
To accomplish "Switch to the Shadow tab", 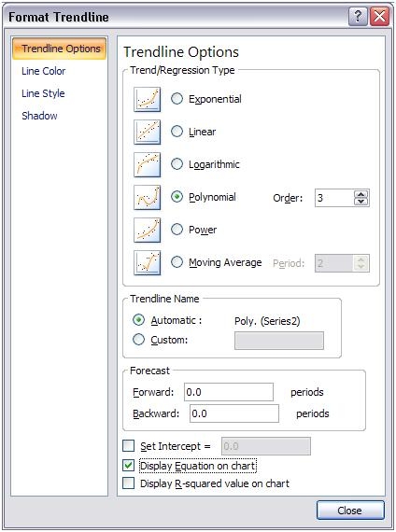I will 39,116.
